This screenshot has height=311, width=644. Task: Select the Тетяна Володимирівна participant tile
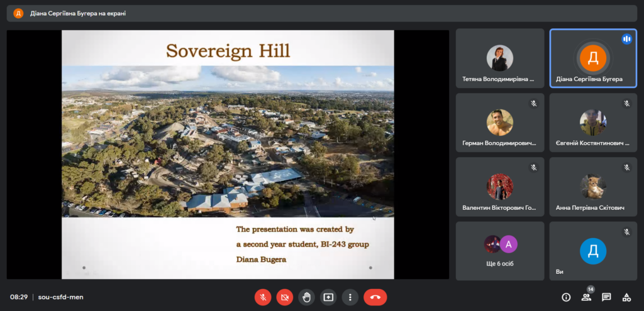tap(499, 58)
